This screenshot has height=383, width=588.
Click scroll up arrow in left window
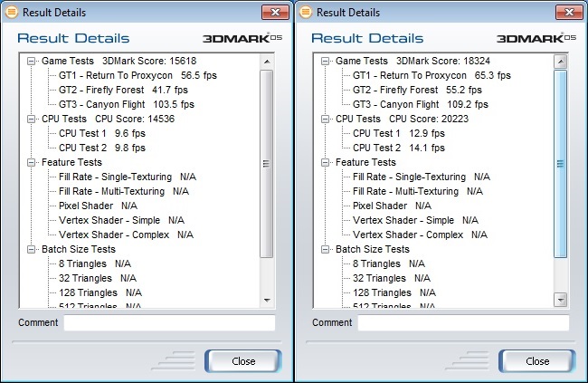point(267,62)
